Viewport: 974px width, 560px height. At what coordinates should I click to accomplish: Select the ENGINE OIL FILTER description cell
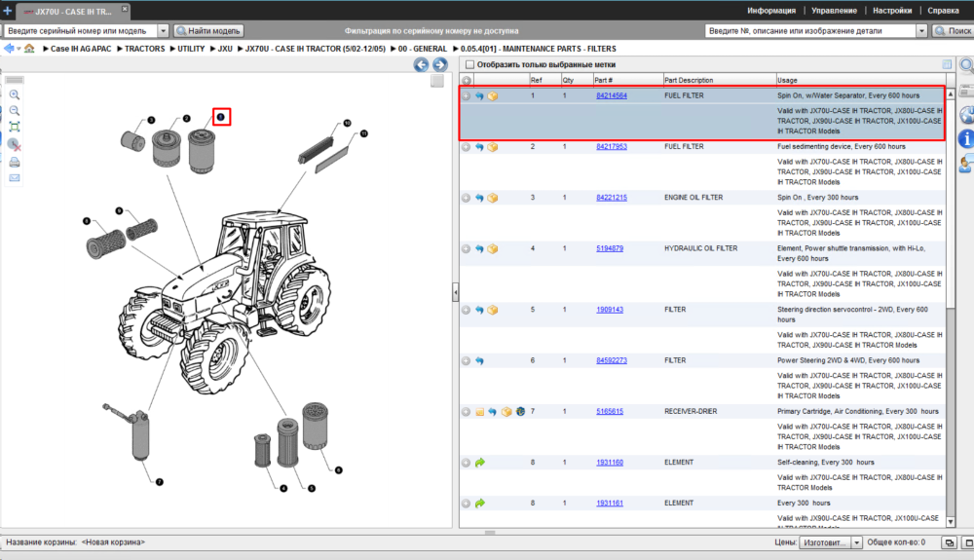coord(693,198)
